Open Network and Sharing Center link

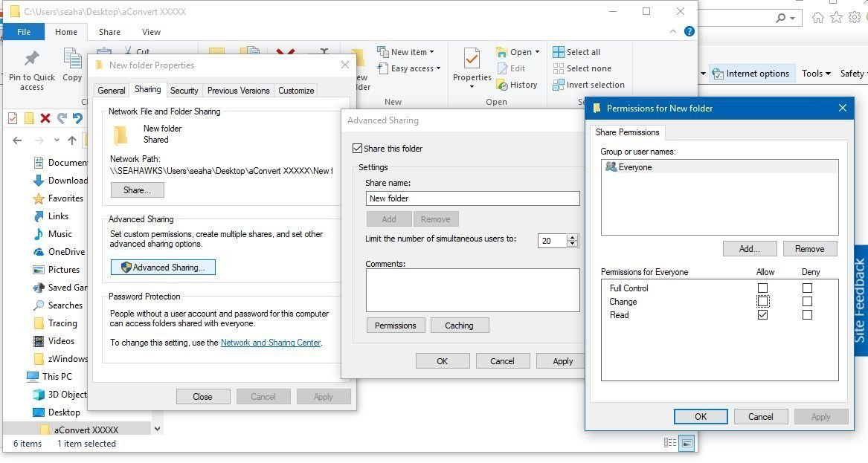(271, 343)
